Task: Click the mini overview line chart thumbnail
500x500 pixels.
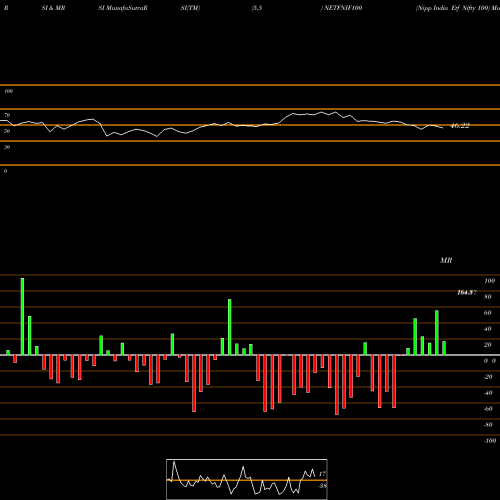Action: click(x=247, y=479)
